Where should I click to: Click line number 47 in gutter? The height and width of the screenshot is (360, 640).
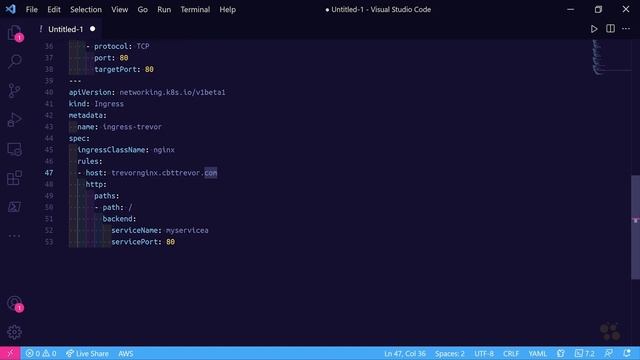(49, 173)
